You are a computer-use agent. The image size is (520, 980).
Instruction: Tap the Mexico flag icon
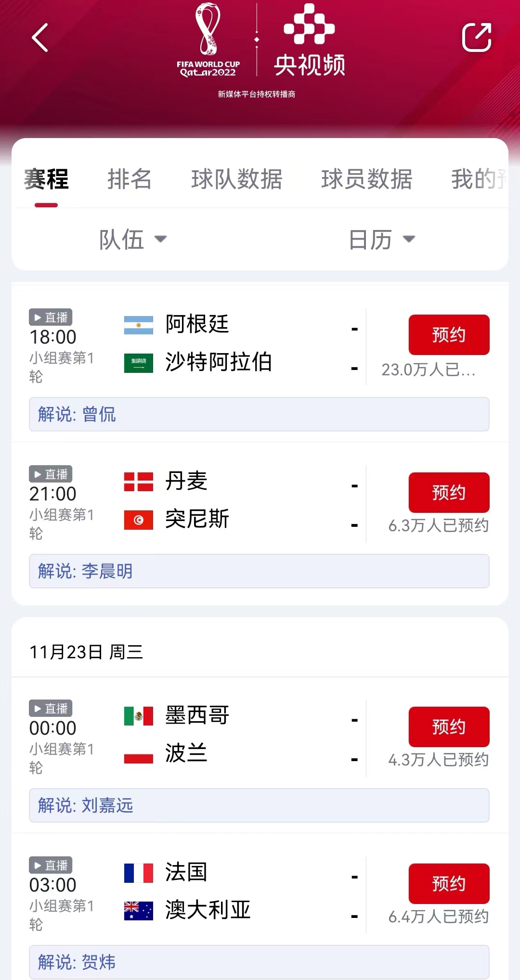pos(139,715)
